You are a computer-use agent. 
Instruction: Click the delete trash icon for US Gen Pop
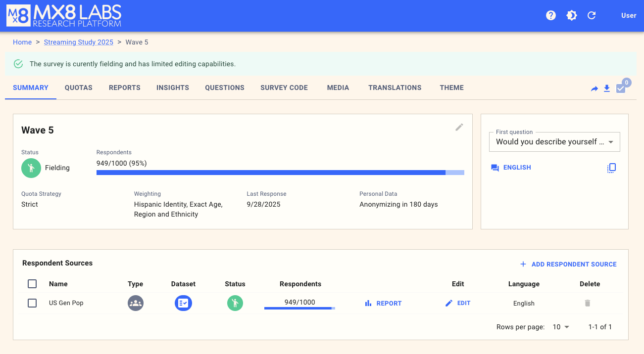[x=588, y=303]
